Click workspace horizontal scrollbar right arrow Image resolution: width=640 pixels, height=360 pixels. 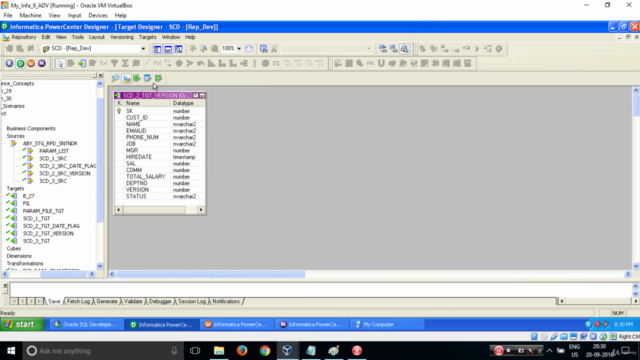tap(628, 274)
